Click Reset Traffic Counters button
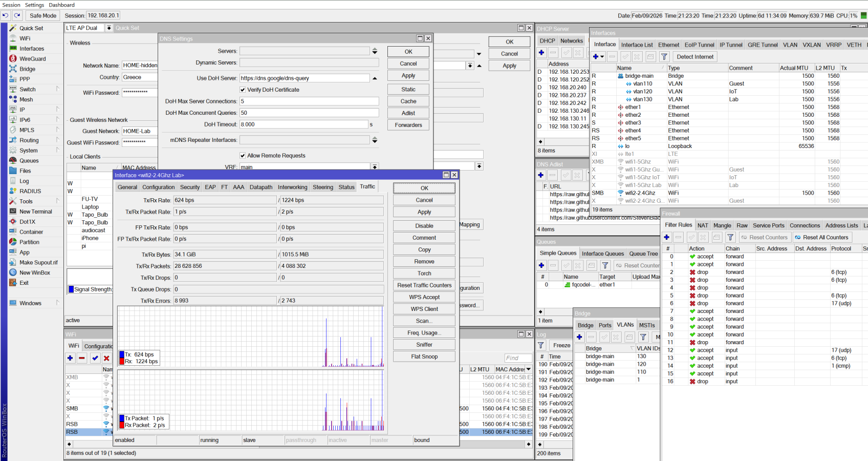The height and width of the screenshot is (461, 868). coord(424,285)
